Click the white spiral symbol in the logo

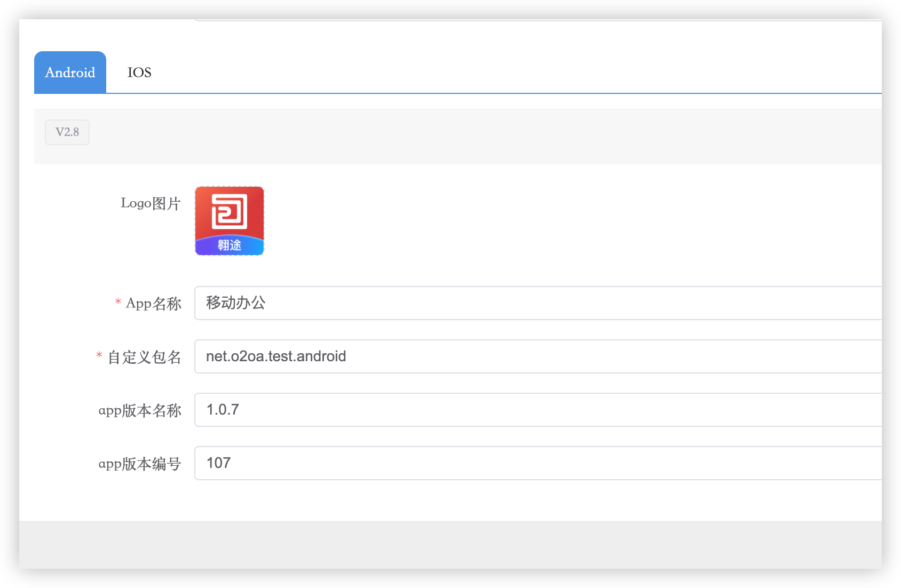coord(230,211)
